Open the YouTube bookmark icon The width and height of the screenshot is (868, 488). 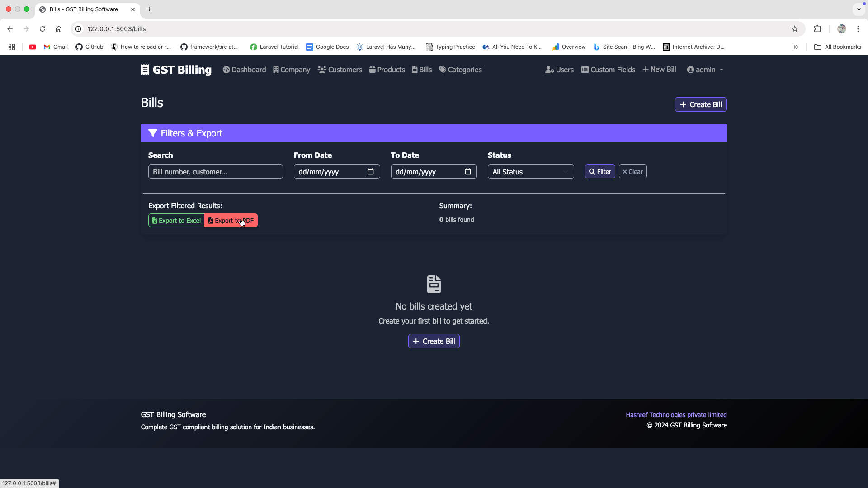pos(33,47)
